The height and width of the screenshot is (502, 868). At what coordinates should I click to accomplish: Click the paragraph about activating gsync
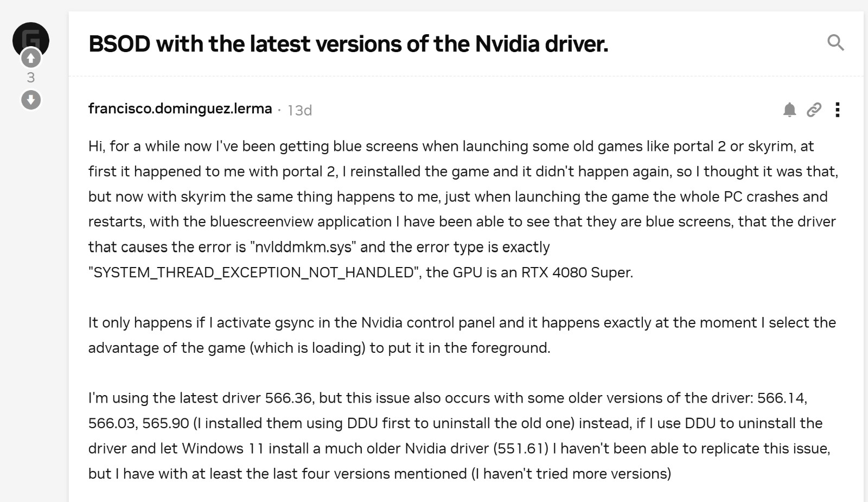[462, 335]
